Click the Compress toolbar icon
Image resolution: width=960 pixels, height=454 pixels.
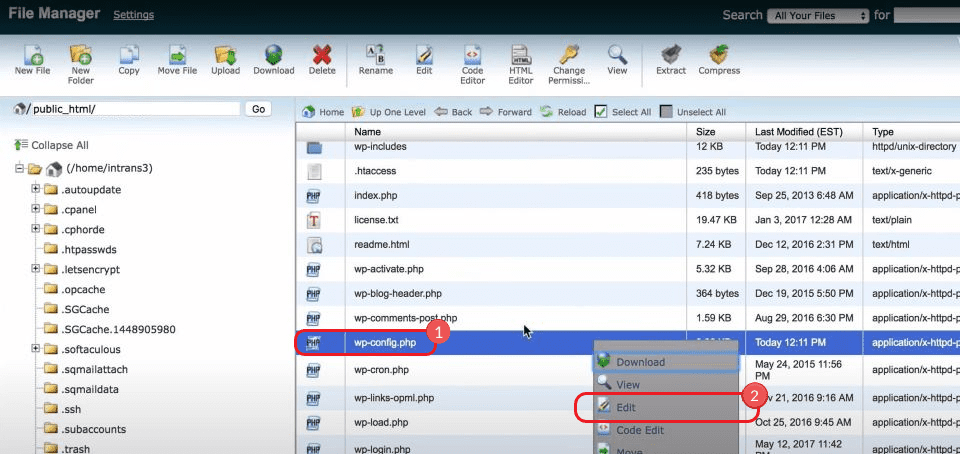tap(719, 55)
